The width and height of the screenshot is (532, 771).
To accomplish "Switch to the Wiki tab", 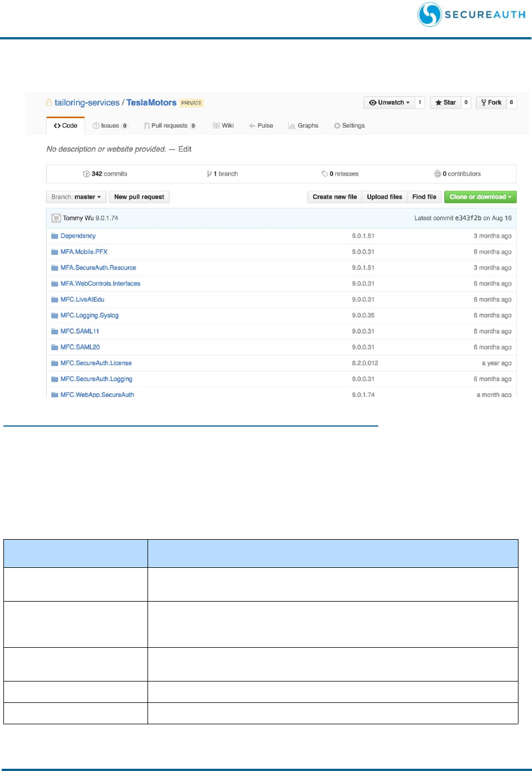I will (x=223, y=125).
